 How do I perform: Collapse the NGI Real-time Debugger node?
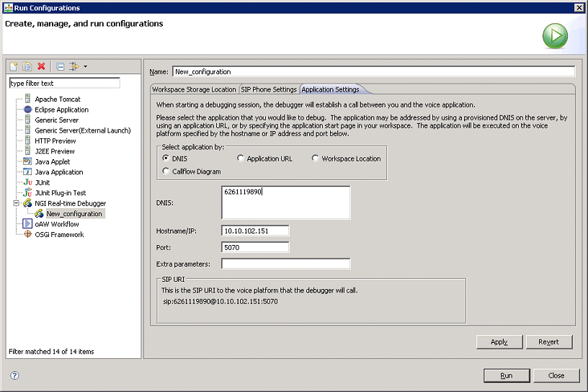(x=16, y=203)
